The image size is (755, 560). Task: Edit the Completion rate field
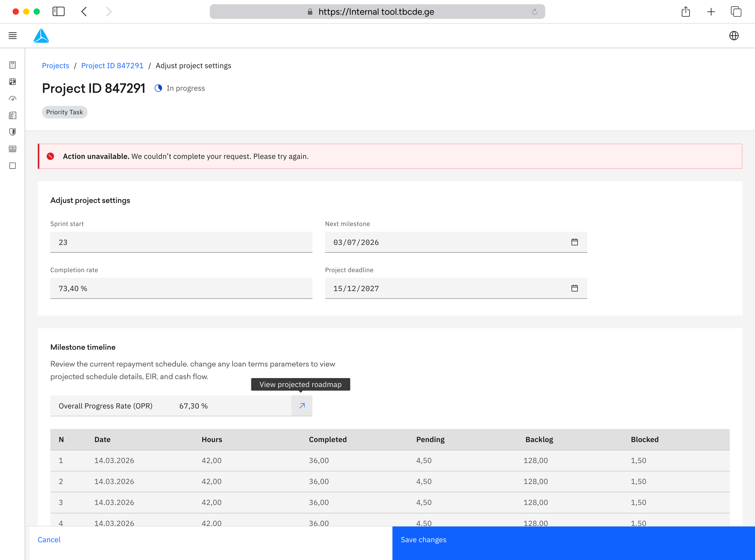[181, 288]
